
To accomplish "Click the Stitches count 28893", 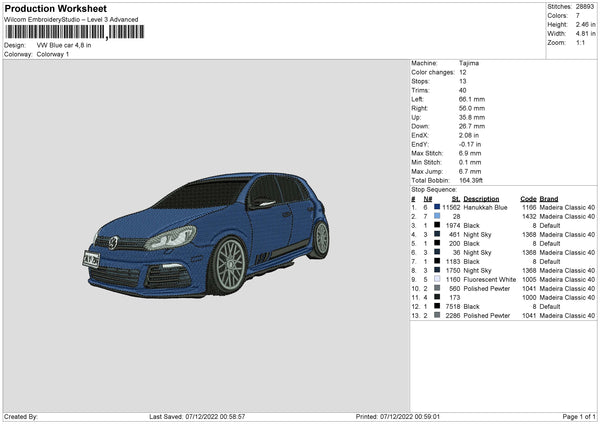I will [584, 5].
